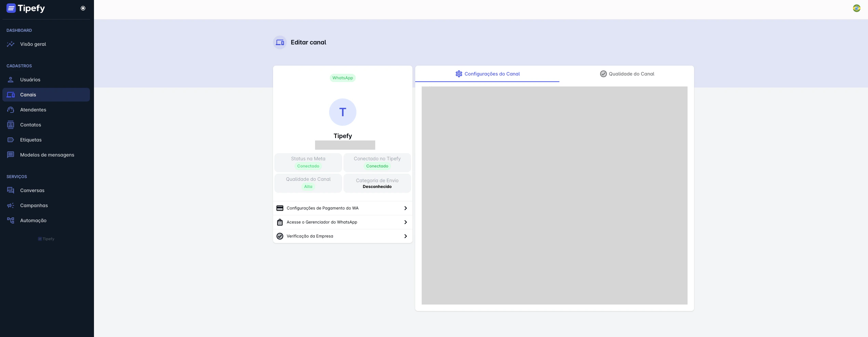The height and width of the screenshot is (337, 868).
Task: Click the Categoria de Envio card
Action: [377, 183]
